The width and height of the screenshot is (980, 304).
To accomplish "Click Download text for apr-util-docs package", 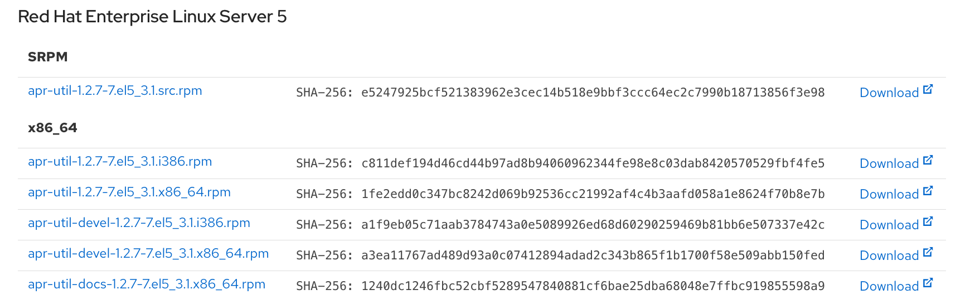I will [x=889, y=287].
